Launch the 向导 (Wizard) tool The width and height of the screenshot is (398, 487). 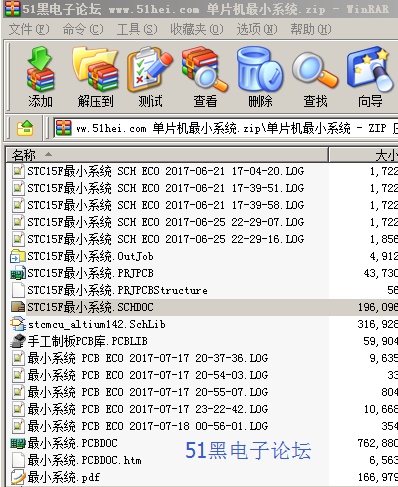[370, 77]
